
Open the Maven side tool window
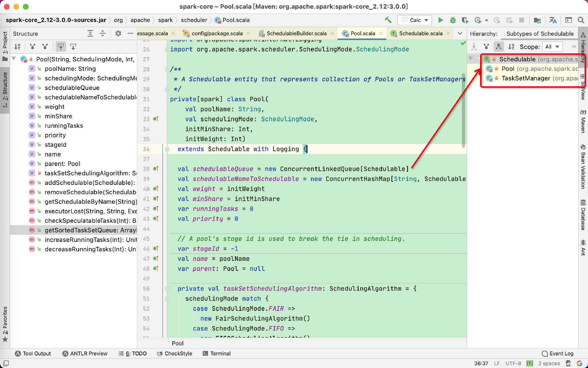coord(583,121)
